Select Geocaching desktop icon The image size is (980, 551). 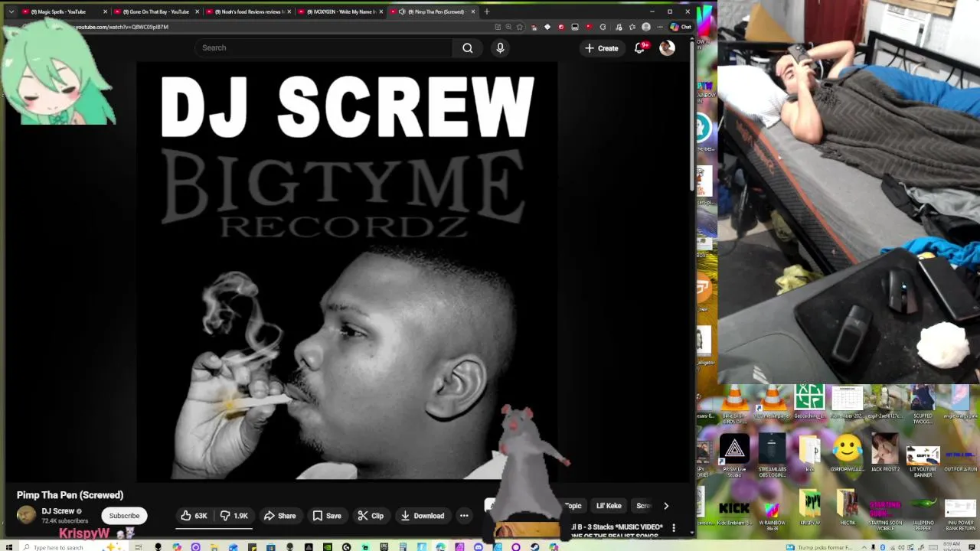point(809,403)
